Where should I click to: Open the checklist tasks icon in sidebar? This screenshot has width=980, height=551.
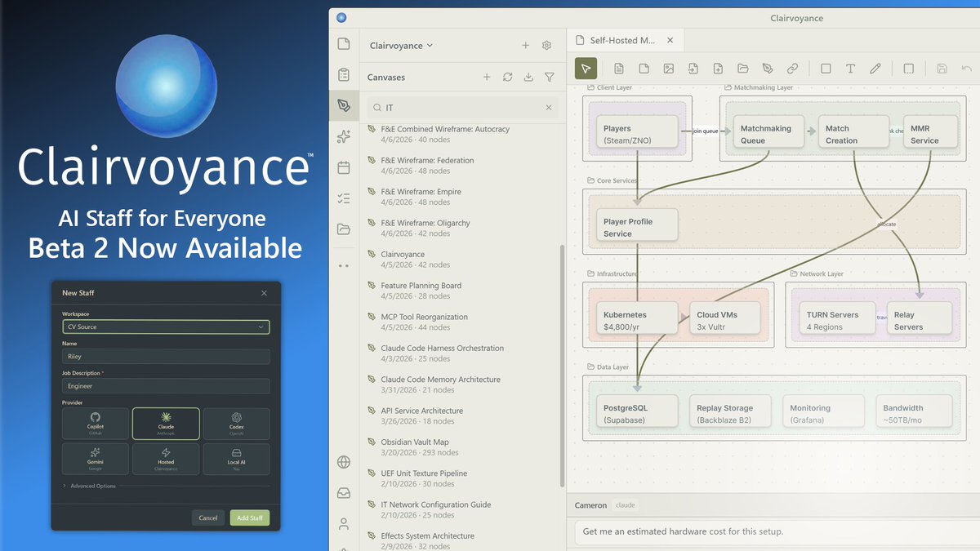click(343, 198)
